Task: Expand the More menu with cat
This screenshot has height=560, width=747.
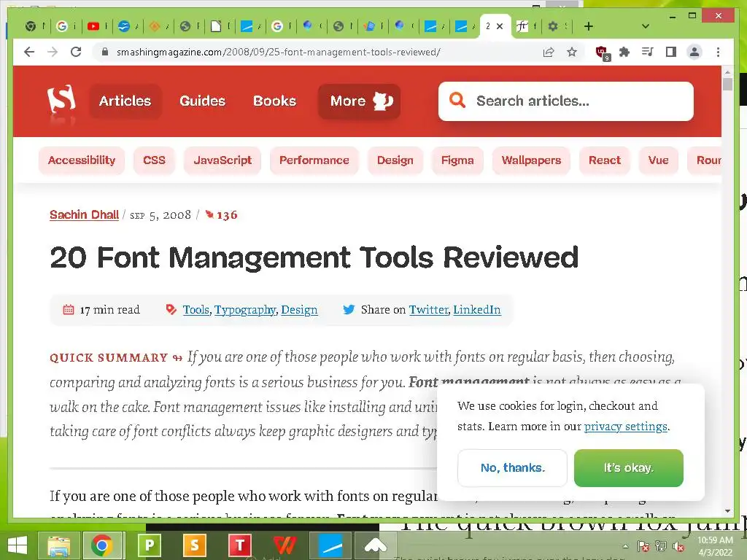Action: (x=359, y=101)
